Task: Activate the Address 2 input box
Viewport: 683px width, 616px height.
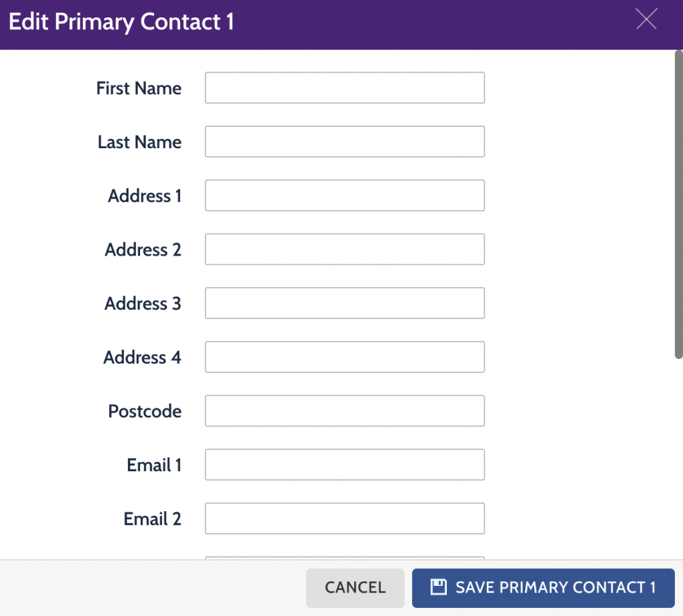Action: pyautogui.click(x=345, y=250)
